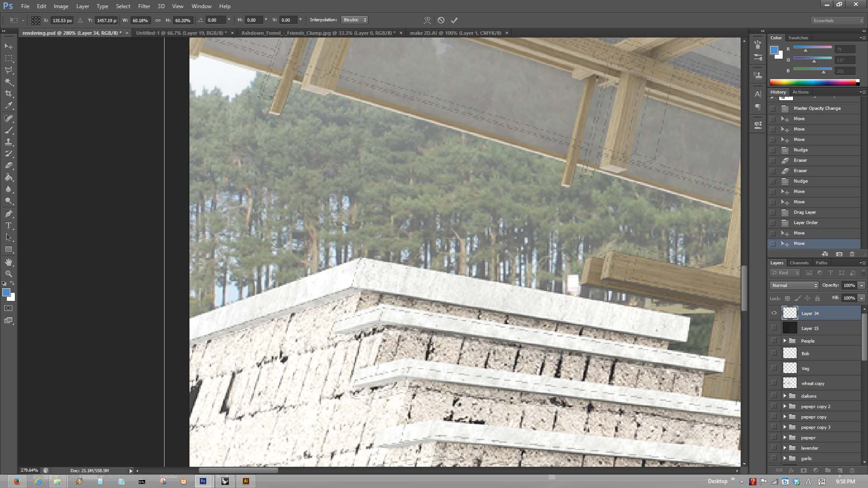Select the Paint Bucket tool
Screen dimensions: 868x488
(x=9, y=177)
